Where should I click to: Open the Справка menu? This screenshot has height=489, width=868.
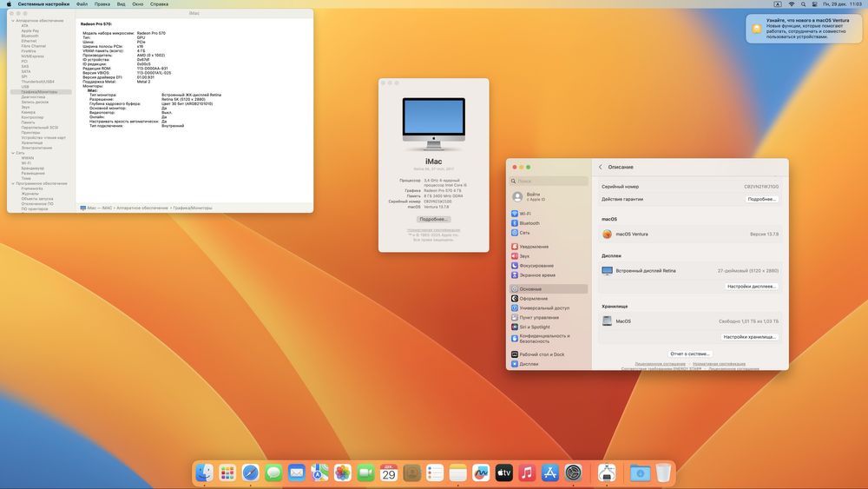160,3
